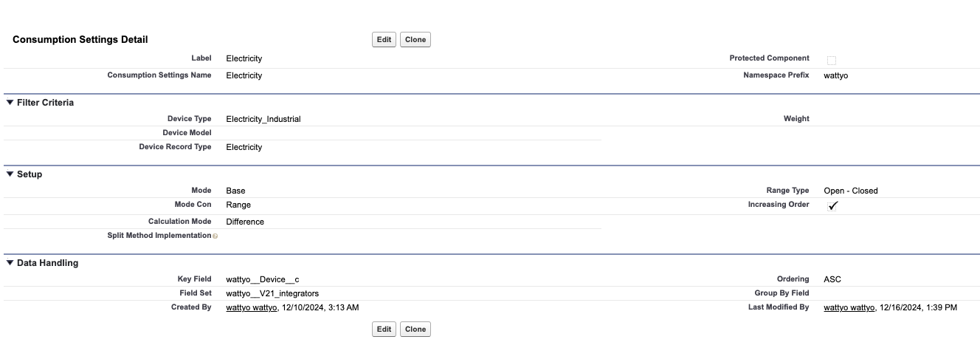The image size is (980, 348).
Task: Click the Consumption Settings Detail heading
Action: coord(80,40)
